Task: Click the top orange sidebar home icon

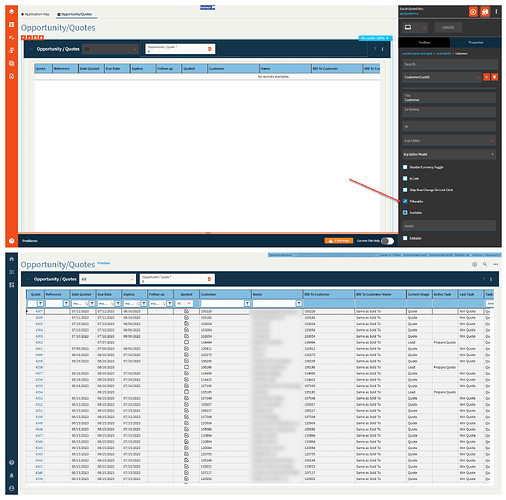Action: (x=12, y=11)
